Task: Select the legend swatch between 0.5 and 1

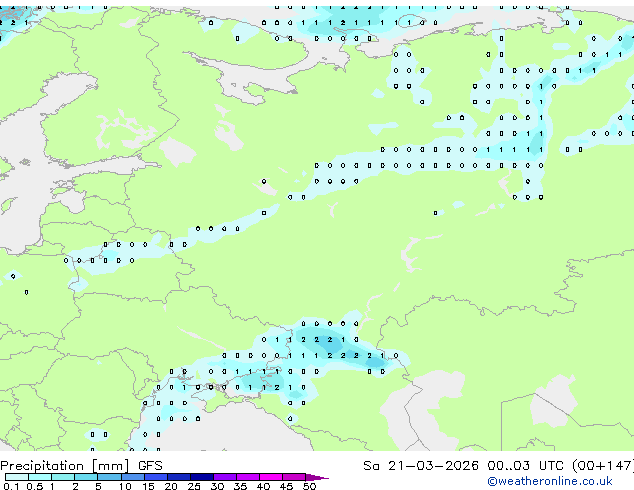Action: coord(40,477)
